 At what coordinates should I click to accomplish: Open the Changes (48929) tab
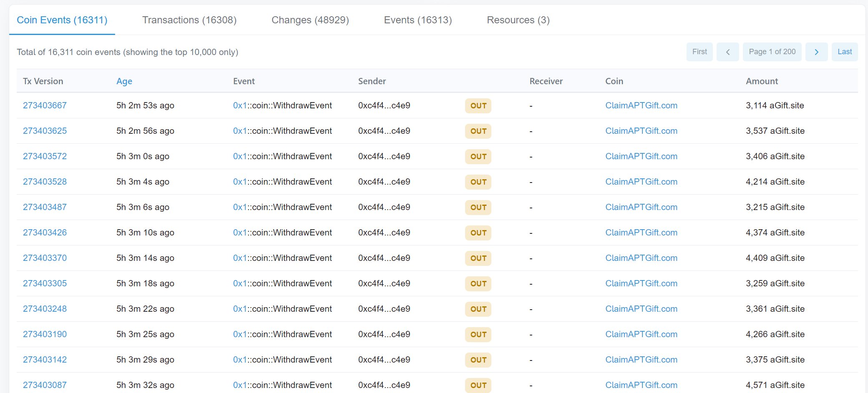coord(310,20)
